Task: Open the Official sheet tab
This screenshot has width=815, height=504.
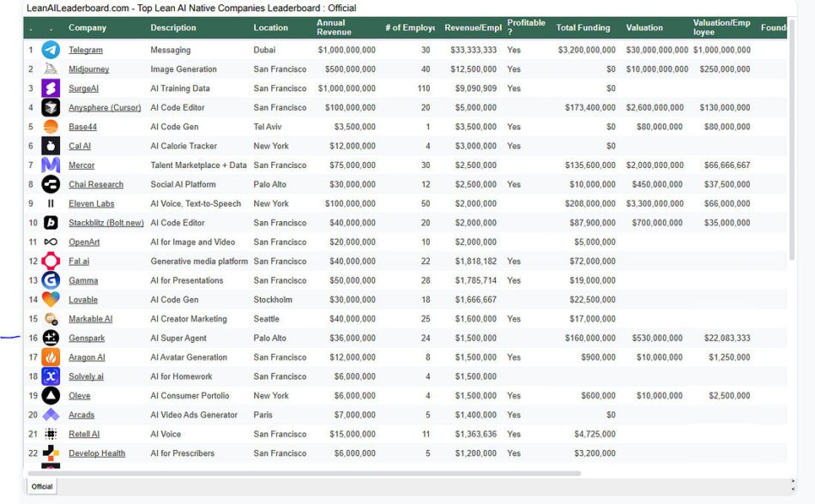Action: [42, 486]
